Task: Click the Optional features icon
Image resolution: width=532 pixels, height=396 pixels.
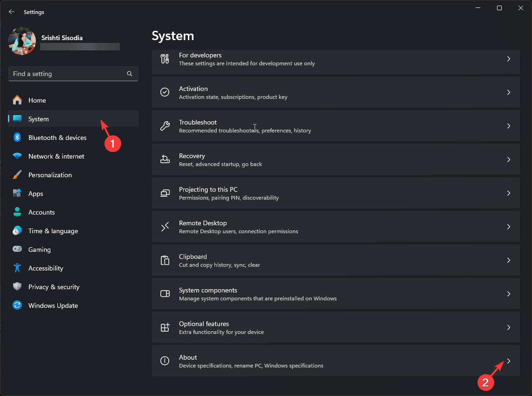Action: pos(165,327)
